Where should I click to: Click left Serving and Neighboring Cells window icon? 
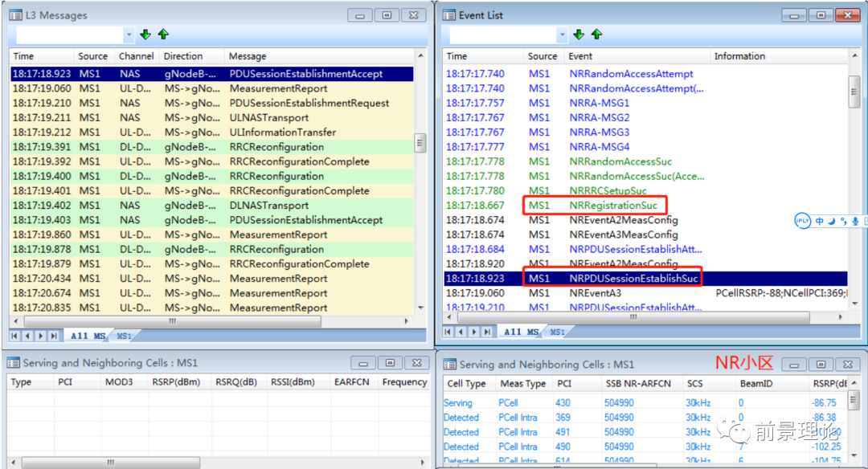(x=14, y=363)
